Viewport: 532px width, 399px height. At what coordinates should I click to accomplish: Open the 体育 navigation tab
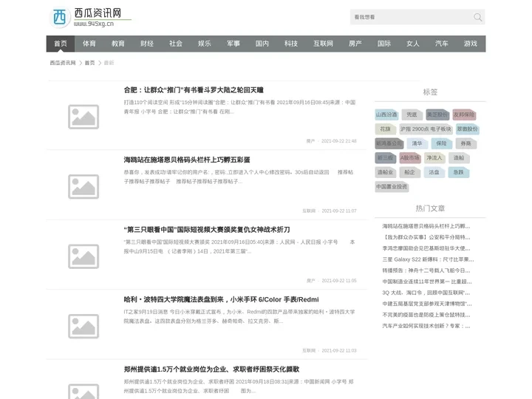(89, 44)
